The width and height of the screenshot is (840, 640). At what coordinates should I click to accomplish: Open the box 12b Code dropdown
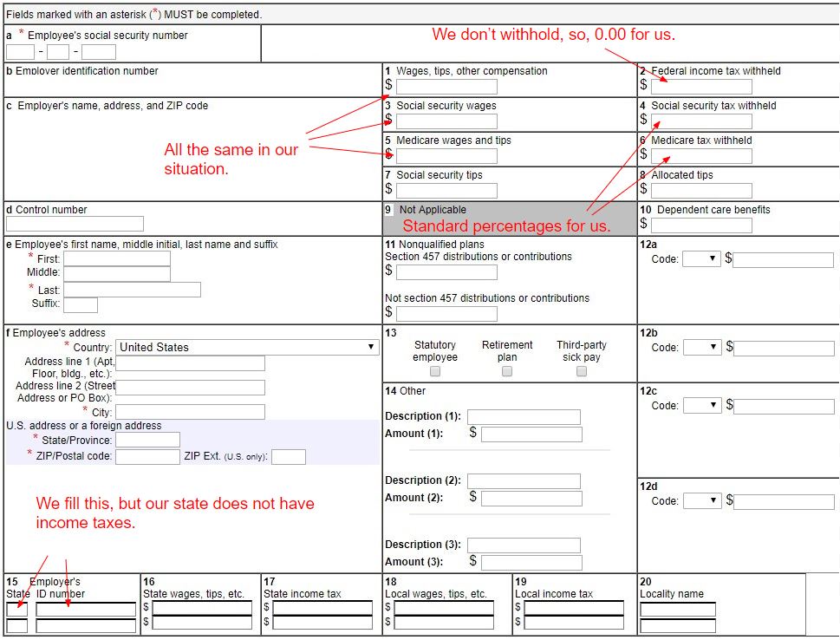point(703,348)
